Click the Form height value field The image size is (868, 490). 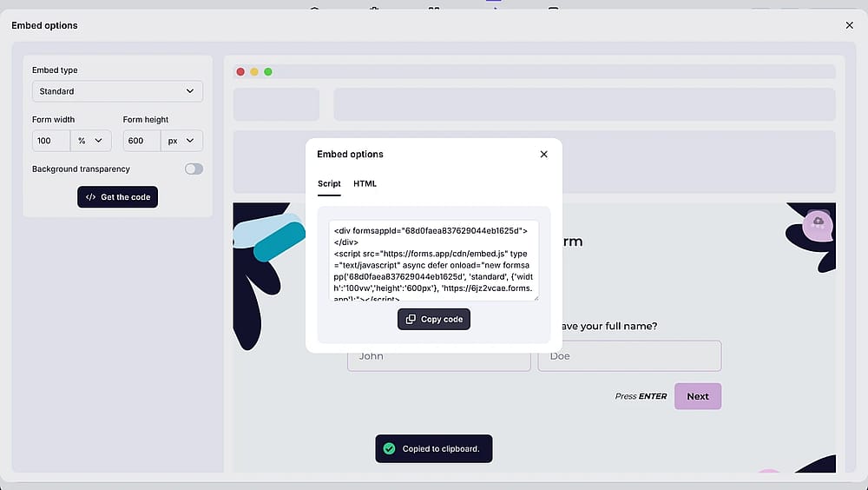141,141
